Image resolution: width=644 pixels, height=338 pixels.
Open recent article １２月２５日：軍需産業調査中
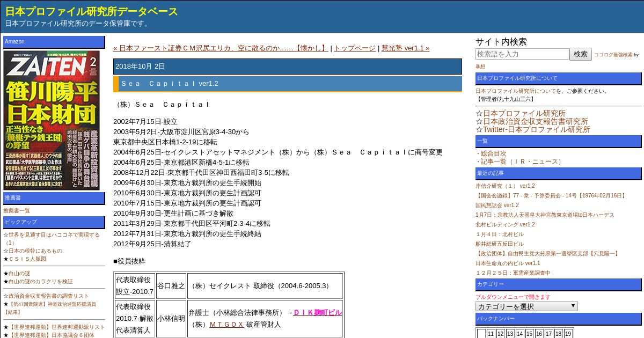pos(513,273)
